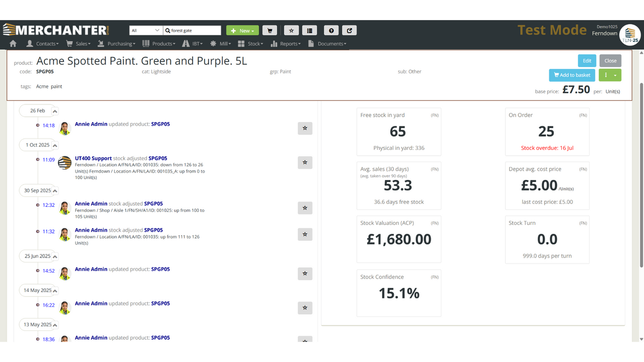Viewport: 644px width, 362px height.
Task: Open the Reports menu
Action: (287, 44)
